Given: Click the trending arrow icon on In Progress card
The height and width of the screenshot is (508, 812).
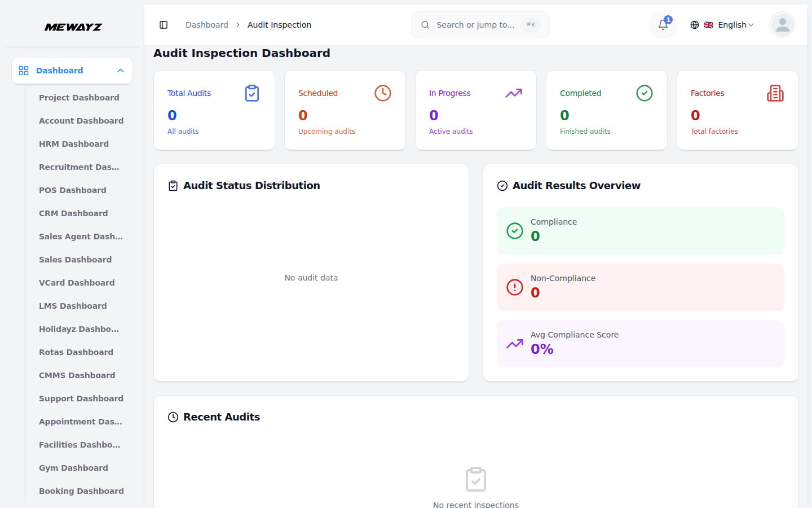Looking at the screenshot, I should (514, 93).
